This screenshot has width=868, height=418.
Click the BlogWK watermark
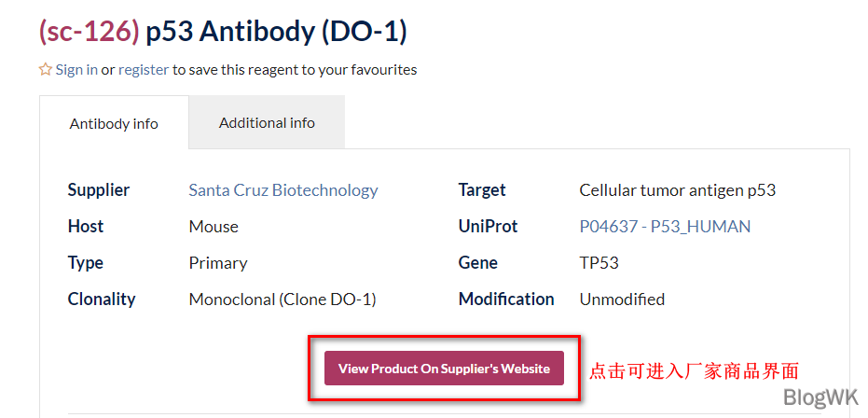point(820,397)
